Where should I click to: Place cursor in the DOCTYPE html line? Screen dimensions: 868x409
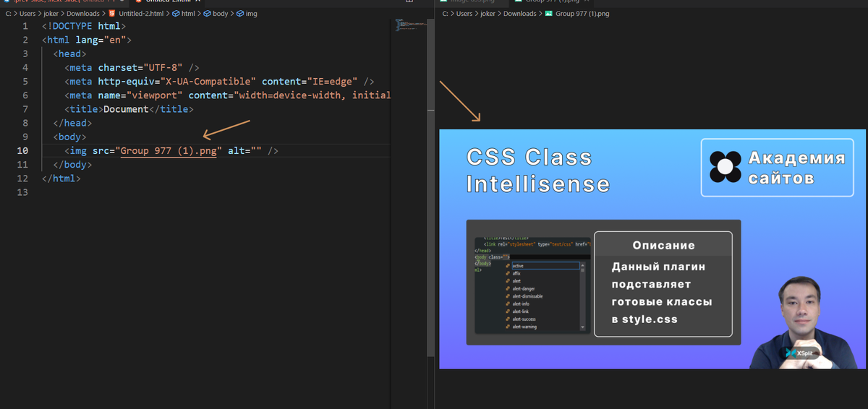pos(84,26)
